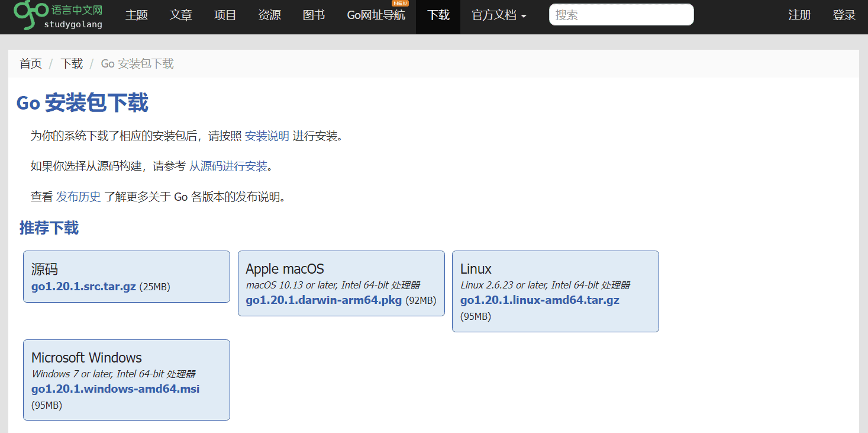Viewport: 868px width, 433px height.
Task: Click 登录 to log in
Action: (x=844, y=15)
